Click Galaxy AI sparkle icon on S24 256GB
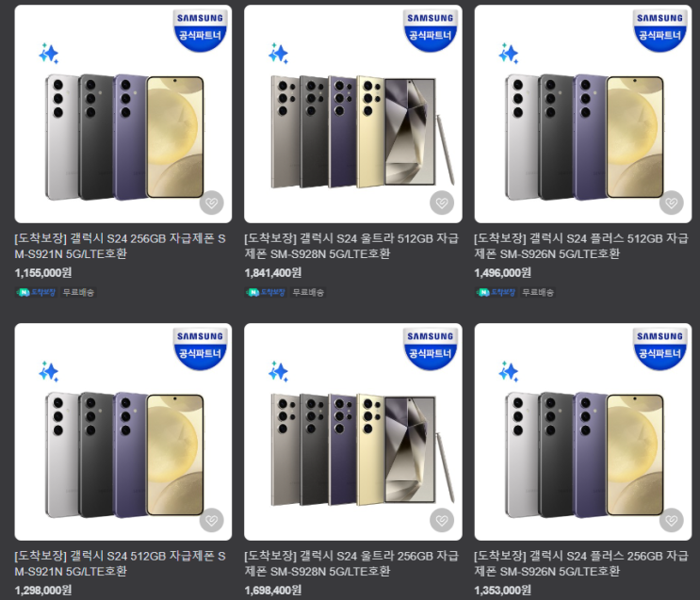The width and height of the screenshot is (700, 600). [x=49, y=54]
